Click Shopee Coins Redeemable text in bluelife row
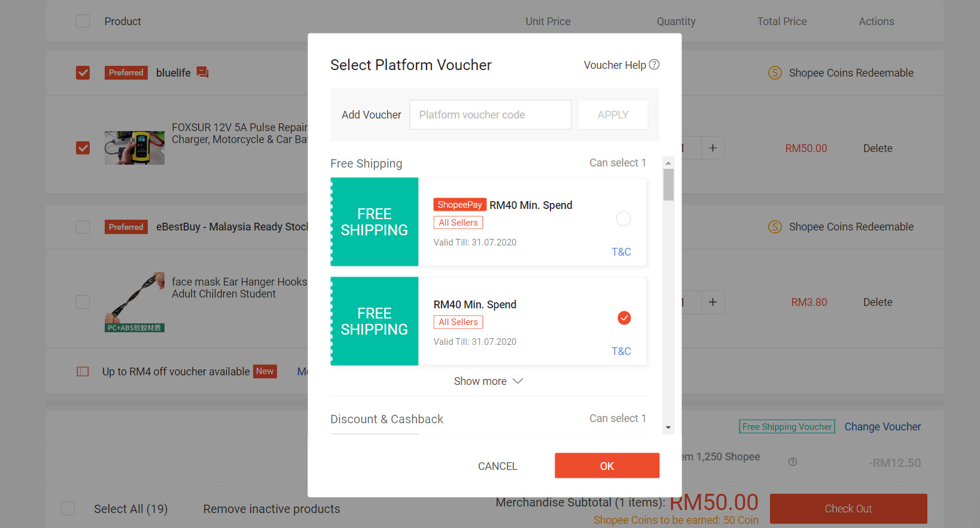Image resolution: width=980 pixels, height=528 pixels. 851,73
